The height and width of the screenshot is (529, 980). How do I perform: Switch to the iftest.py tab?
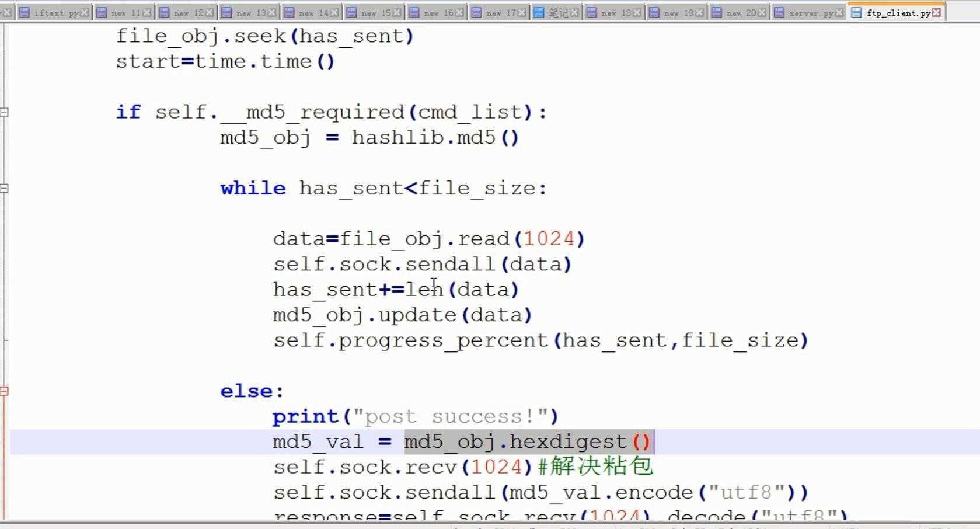pos(54,13)
